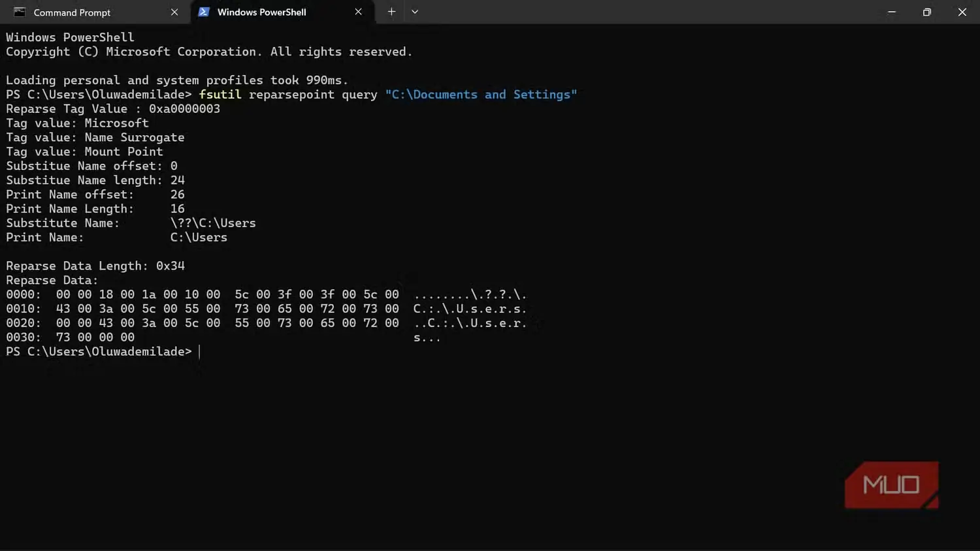Viewport: 980px width, 551px height.
Task: Click the Command Prompt tab icon
Action: (20, 12)
